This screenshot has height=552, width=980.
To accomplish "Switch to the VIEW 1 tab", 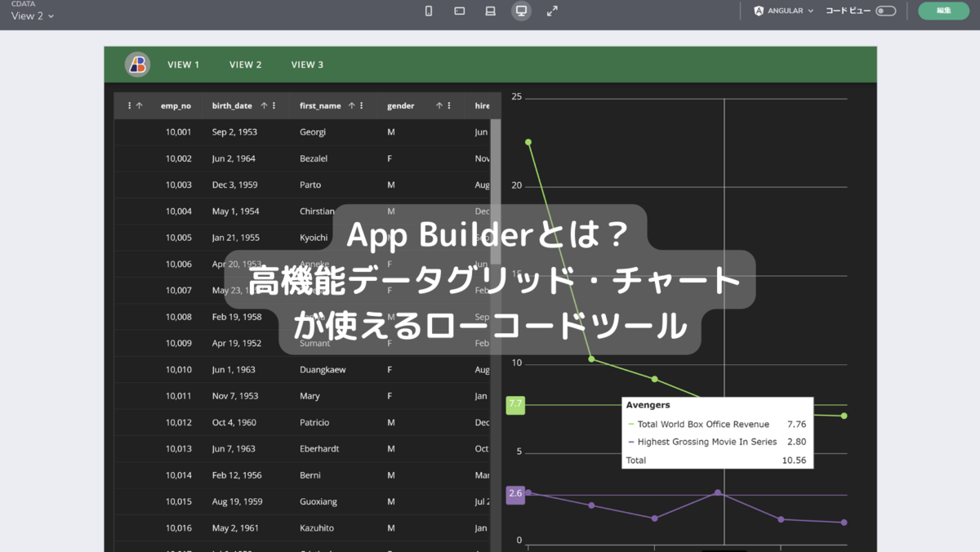I will point(184,65).
